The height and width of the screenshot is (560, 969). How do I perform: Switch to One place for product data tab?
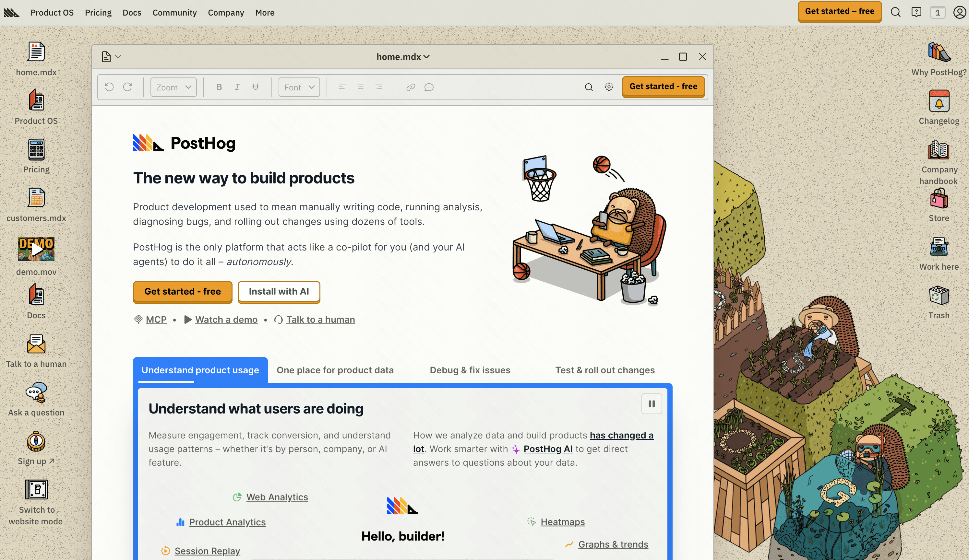(x=335, y=370)
